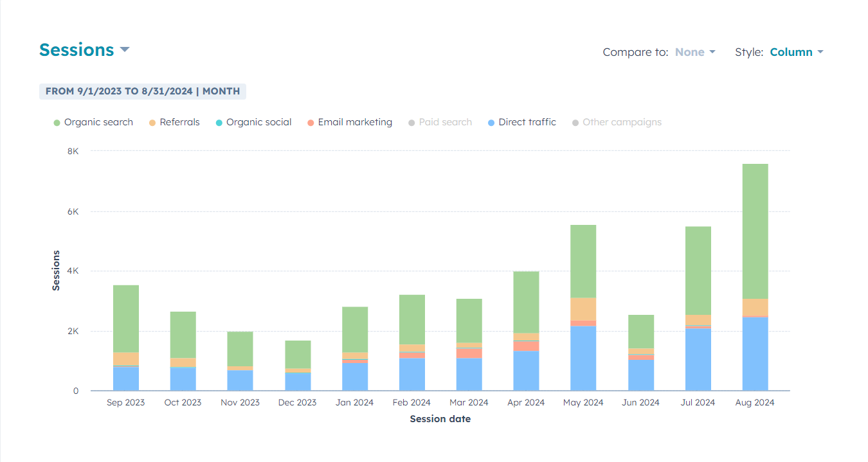Click Aug 2024 organic search bar segment
868x462 pixels.
click(x=755, y=231)
